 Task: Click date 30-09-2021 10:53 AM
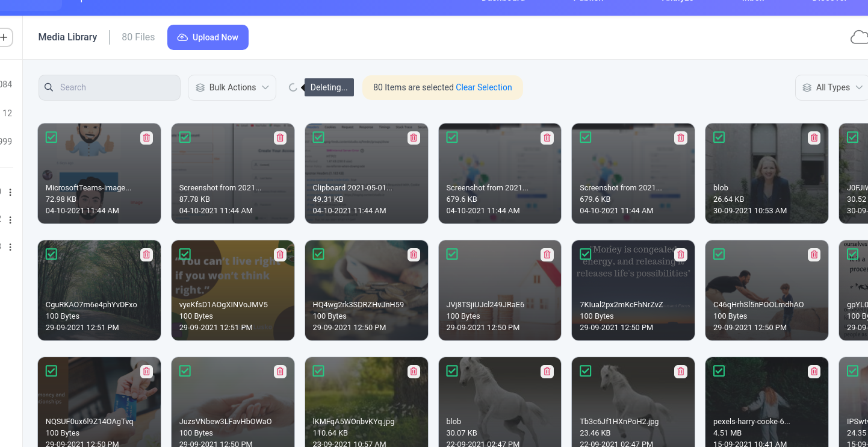[750, 211]
